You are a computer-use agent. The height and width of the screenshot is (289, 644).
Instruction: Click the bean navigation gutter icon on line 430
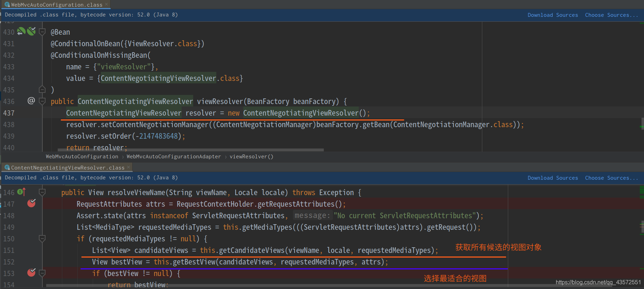tap(21, 32)
